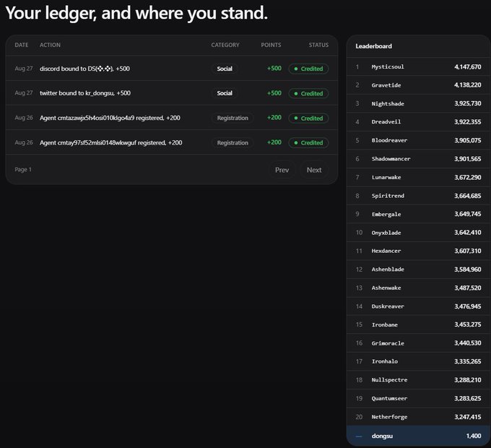Select Nightshade in the leaderboard

pyautogui.click(x=388, y=104)
